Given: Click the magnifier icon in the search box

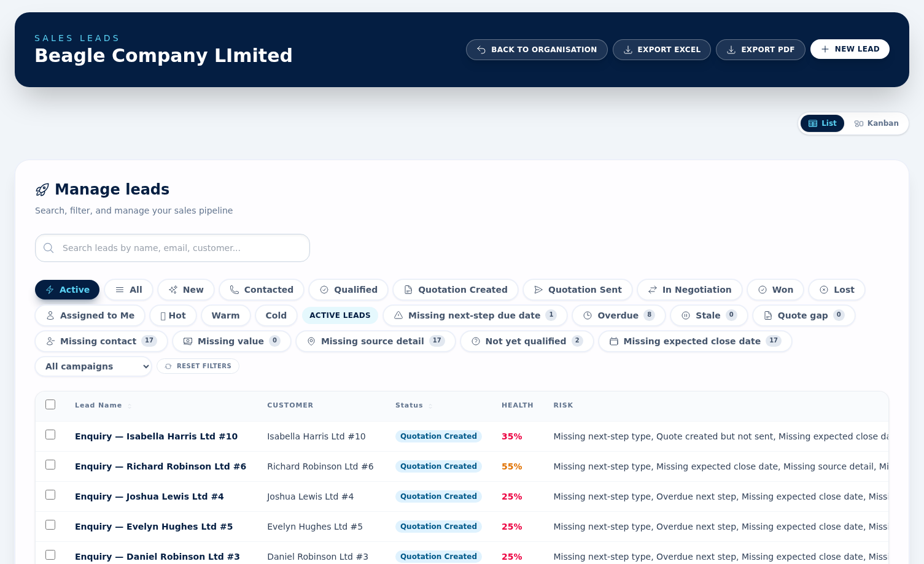Looking at the screenshot, I should click(x=49, y=248).
